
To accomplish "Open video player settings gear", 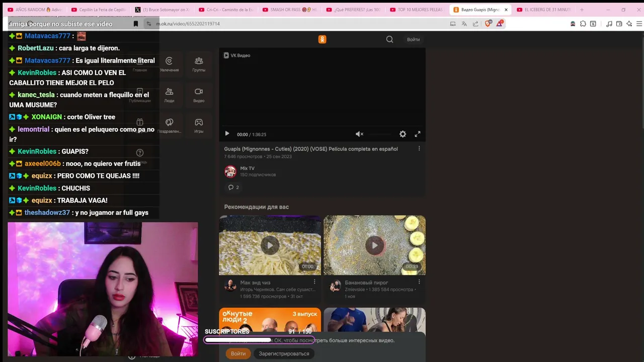I will tap(403, 134).
